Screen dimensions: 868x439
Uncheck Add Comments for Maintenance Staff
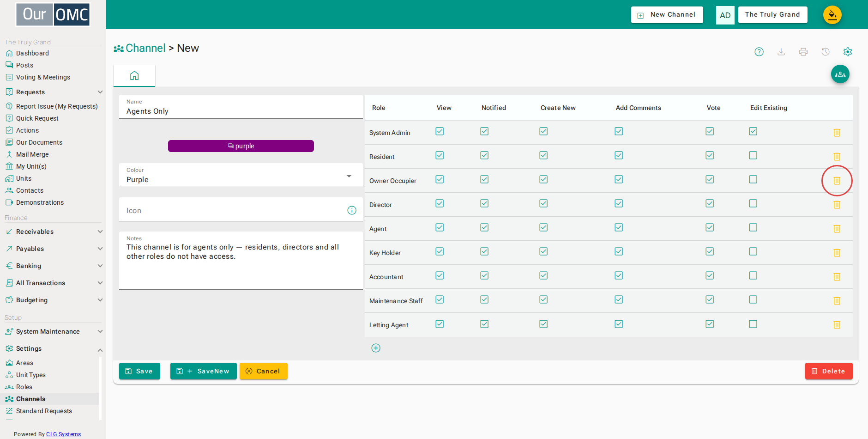(x=619, y=299)
